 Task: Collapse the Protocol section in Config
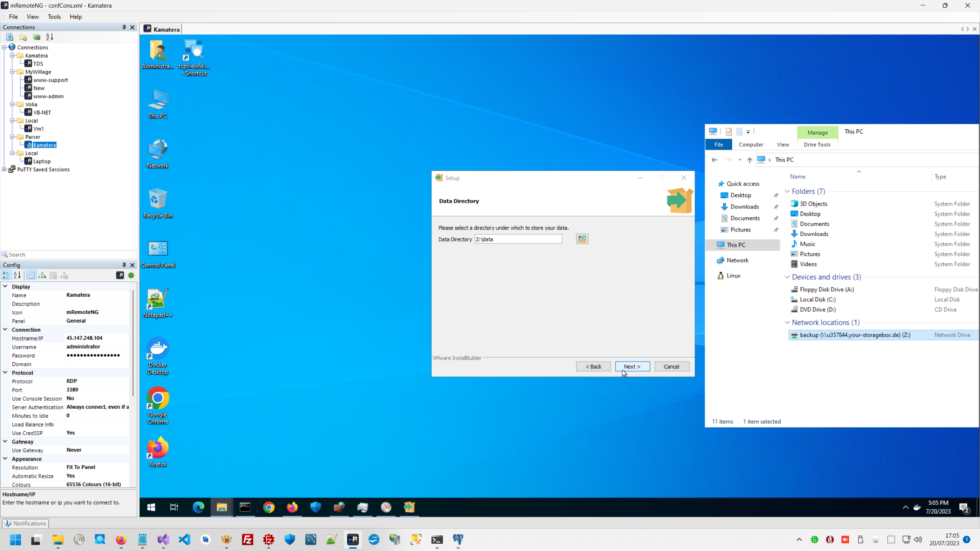click(5, 372)
